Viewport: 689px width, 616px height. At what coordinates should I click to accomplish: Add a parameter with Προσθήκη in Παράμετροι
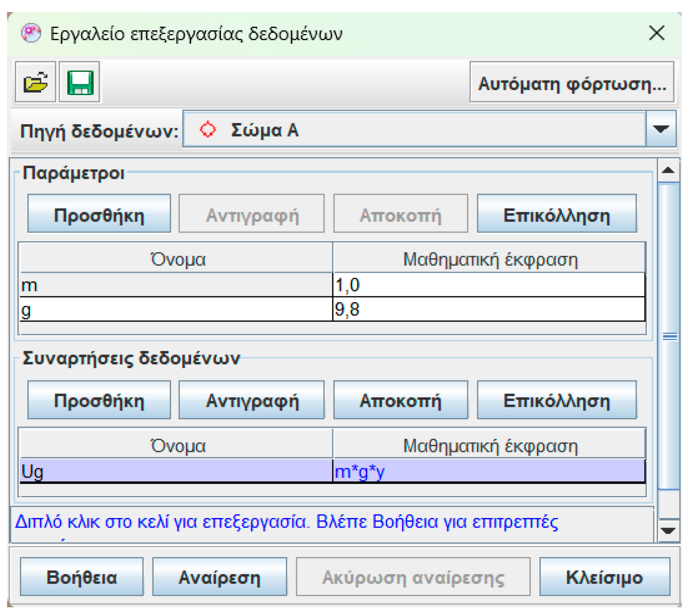(x=99, y=214)
